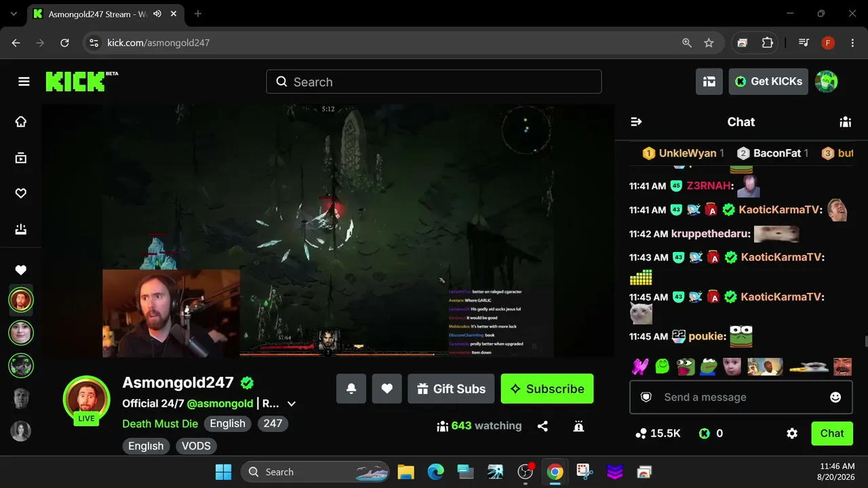Open the user profile avatar menu
868x488 pixels.
[x=826, y=81]
